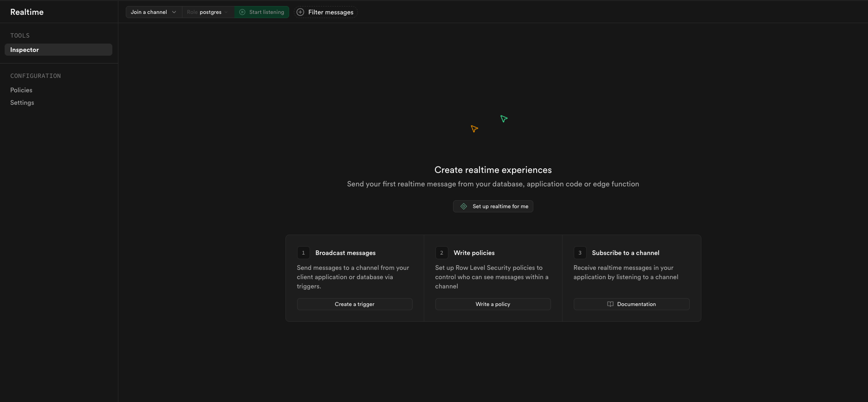Click Create a trigger button
Image resolution: width=868 pixels, height=402 pixels.
355,304
